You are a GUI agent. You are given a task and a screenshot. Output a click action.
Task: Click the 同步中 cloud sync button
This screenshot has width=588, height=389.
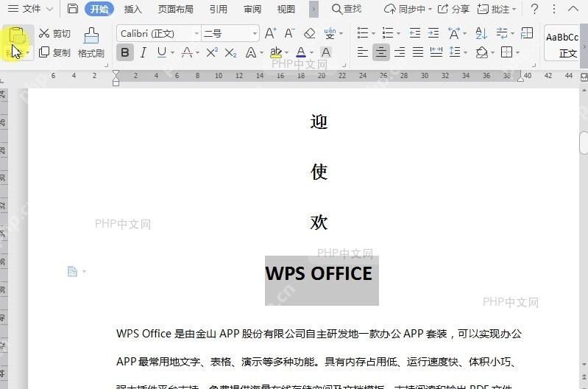pos(408,9)
